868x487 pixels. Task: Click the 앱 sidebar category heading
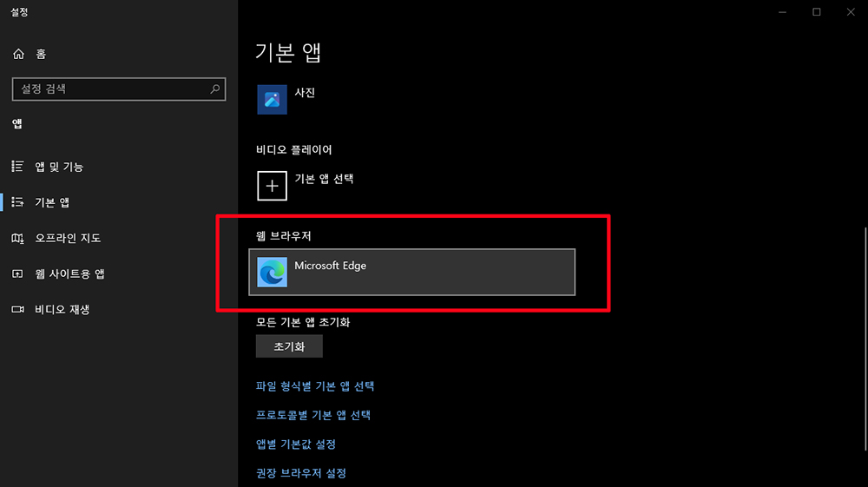click(x=17, y=124)
